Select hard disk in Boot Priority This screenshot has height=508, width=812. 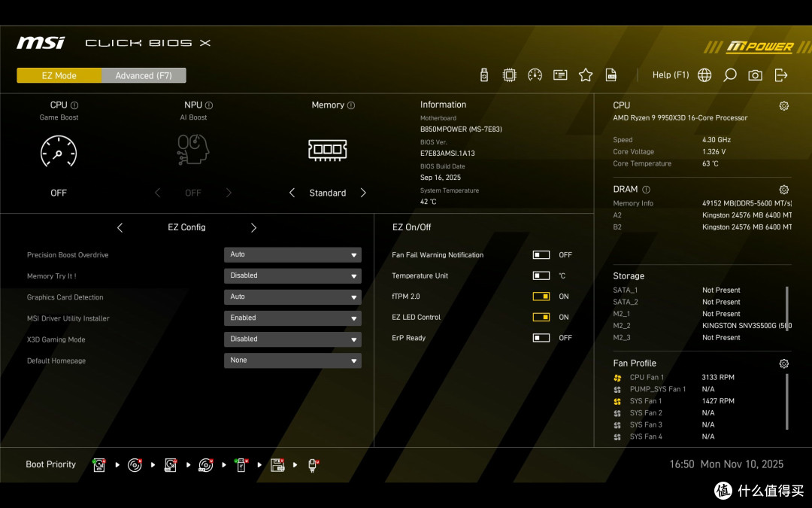tap(99, 465)
